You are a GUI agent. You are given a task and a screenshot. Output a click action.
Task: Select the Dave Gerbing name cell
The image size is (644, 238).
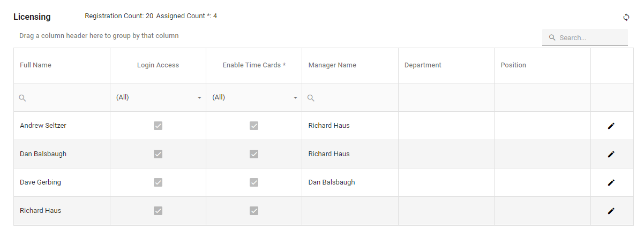(40, 182)
